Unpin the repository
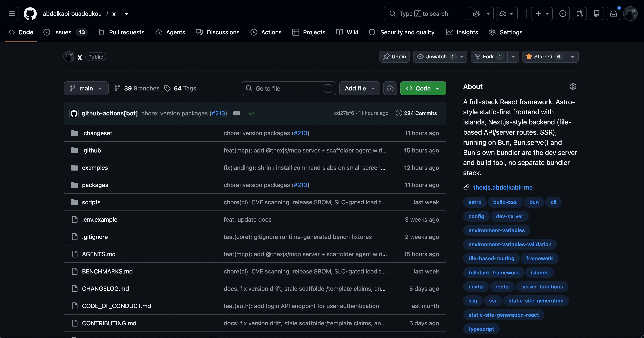The width and height of the screenshot is (644, 338). [394, 56]
